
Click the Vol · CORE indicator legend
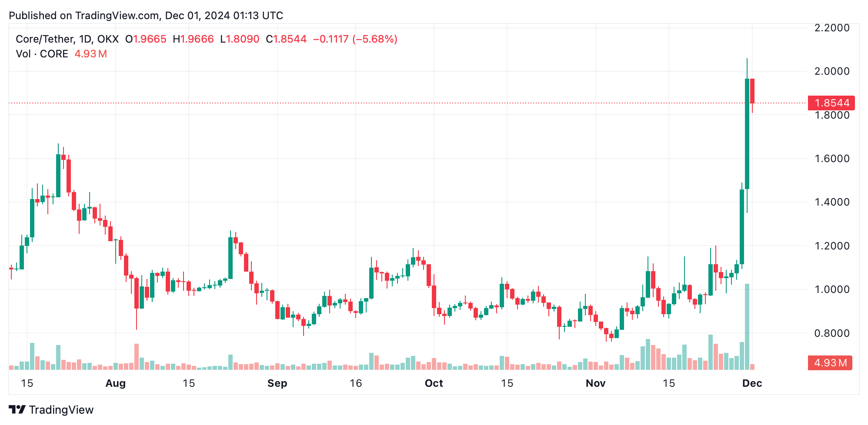[42, 54]
